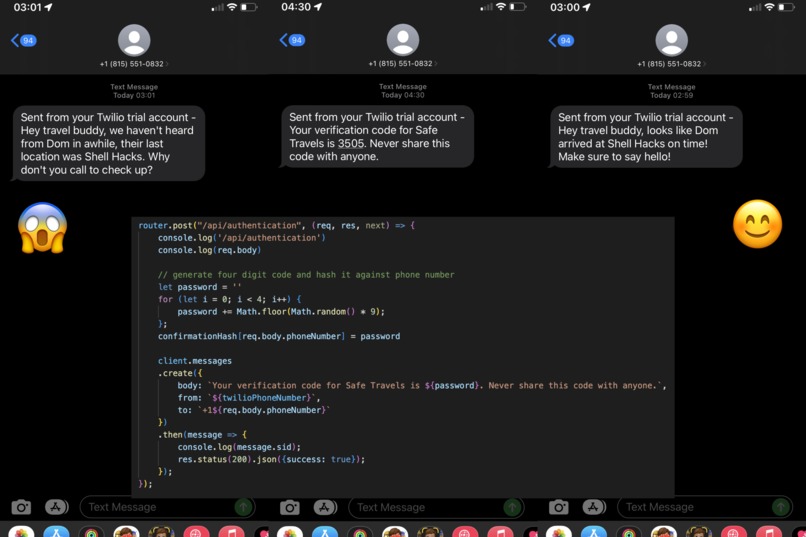
Task: Click the "Today 02:59" timestamp
Action: 672,95
